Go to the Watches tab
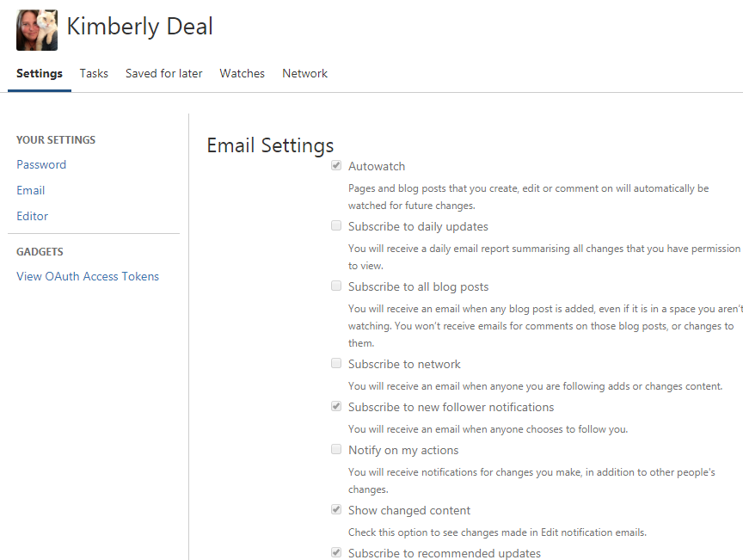 pos(243,73)
